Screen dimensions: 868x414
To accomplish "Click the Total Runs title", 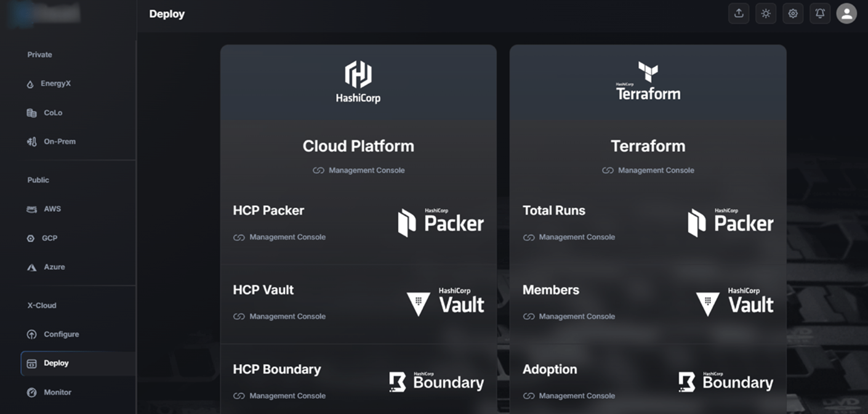I will click(554, 210).
